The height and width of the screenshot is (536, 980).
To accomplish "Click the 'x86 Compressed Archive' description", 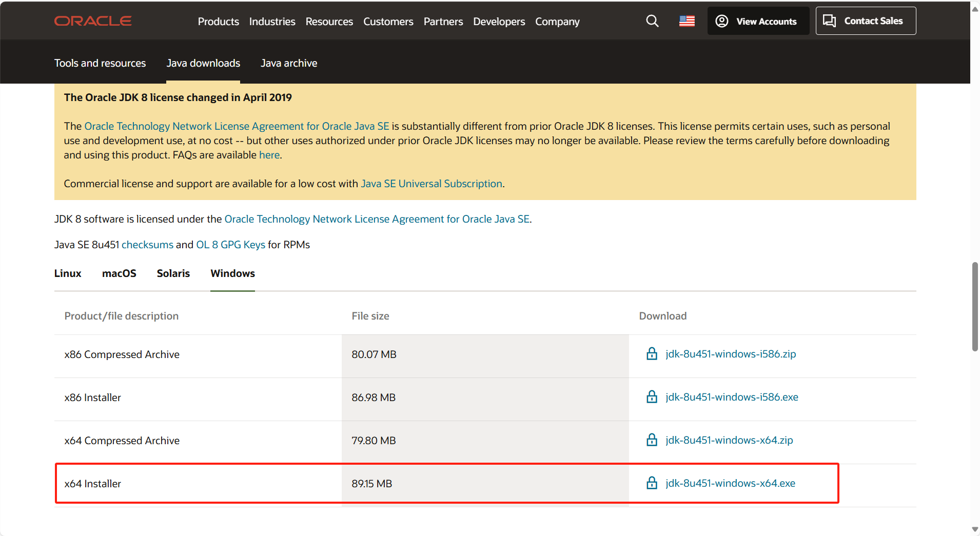I will (x=122, y=354).
